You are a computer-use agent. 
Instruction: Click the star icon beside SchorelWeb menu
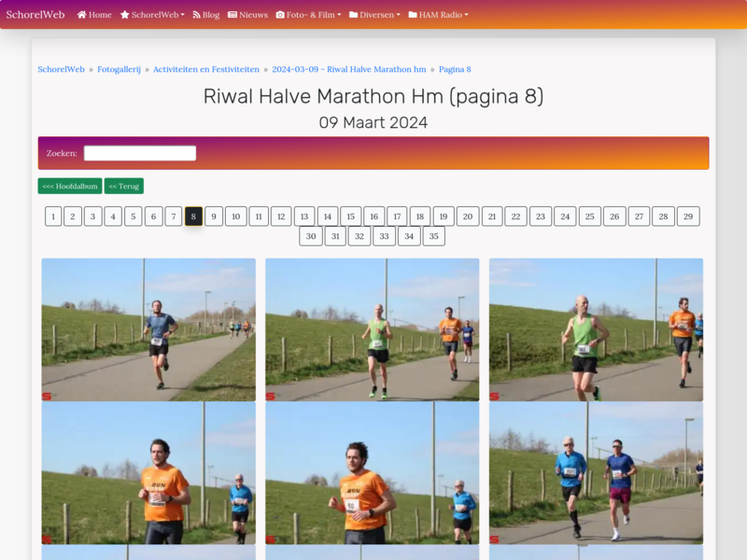click(125, 15)
